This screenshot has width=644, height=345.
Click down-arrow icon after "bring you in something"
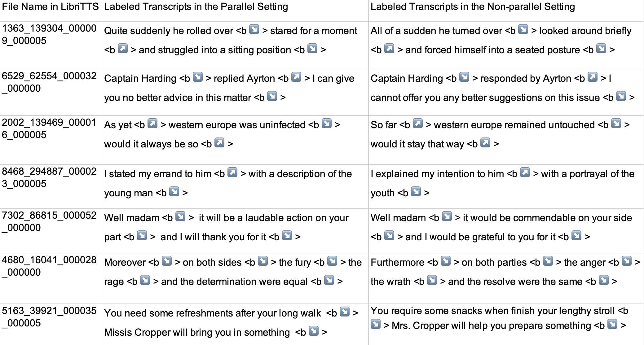pyautogui.click(x=314, y=331)
